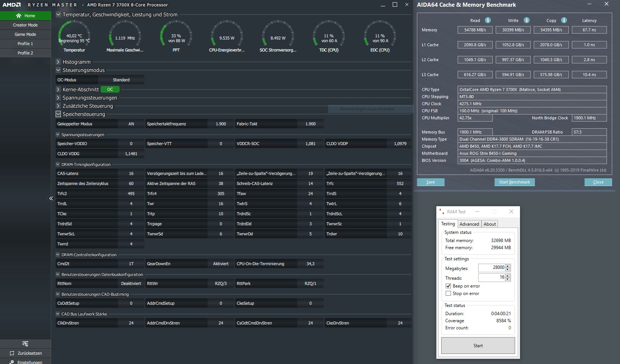This screenshot has height=364, width=620.
Task: Click the EDC (CPU) gauge
Action: 380,36
